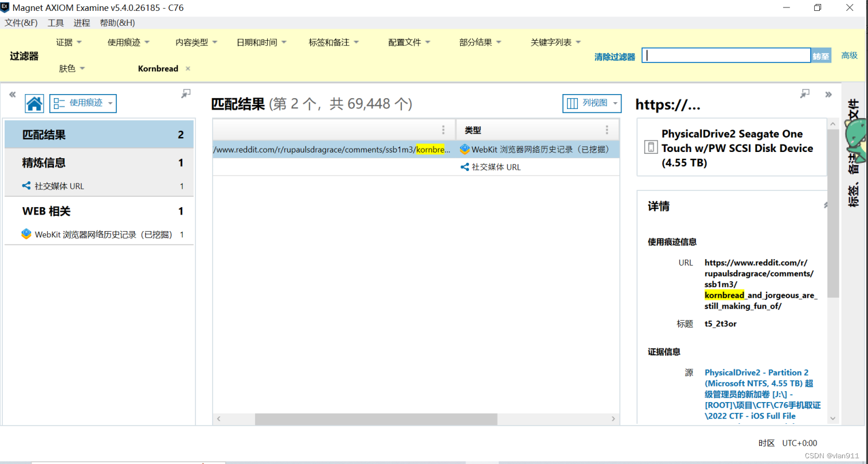The width and height of the screenshot is (868, 464).
Task: Open 类型 column options kebab menu
Action: coord(607,130)
